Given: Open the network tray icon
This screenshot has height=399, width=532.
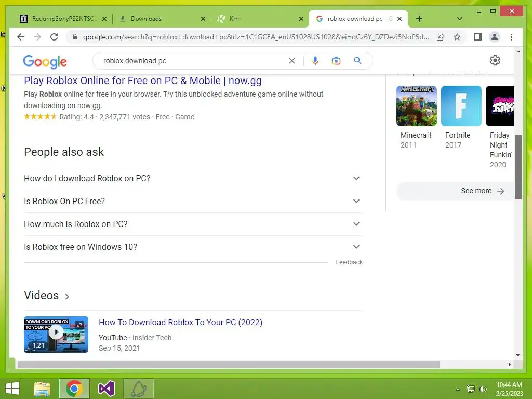Looking at the screenshot, I should 471,389.
